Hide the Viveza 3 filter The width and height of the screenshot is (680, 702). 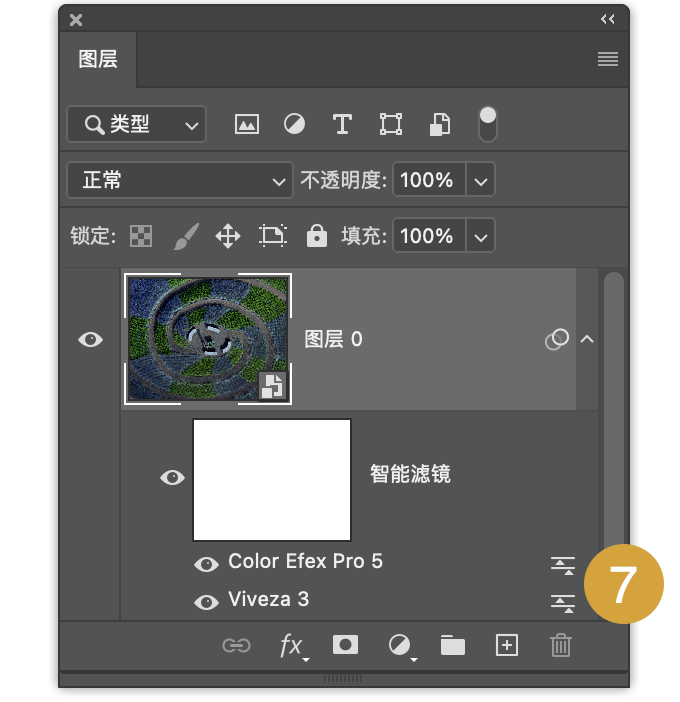pos(206,602)
